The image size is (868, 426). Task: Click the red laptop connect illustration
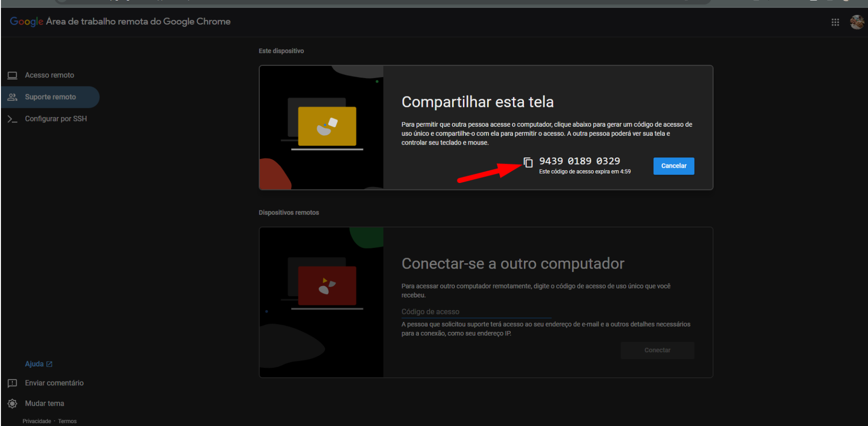(x=327, y=286)
